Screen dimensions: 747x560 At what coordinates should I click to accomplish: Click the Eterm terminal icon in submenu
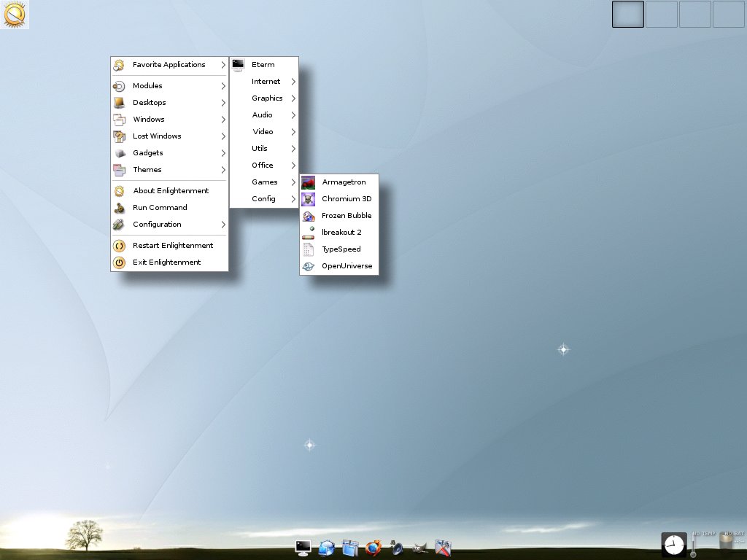239,65
